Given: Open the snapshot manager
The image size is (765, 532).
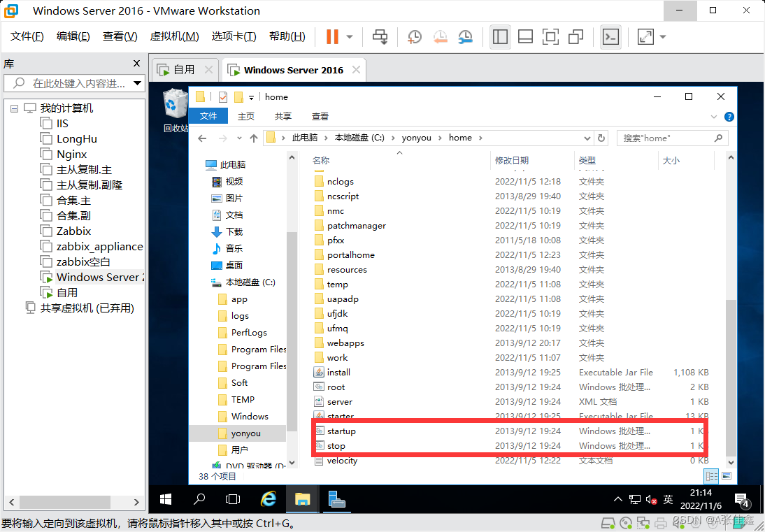Looking at the screenshot, I should coord(465,36).
